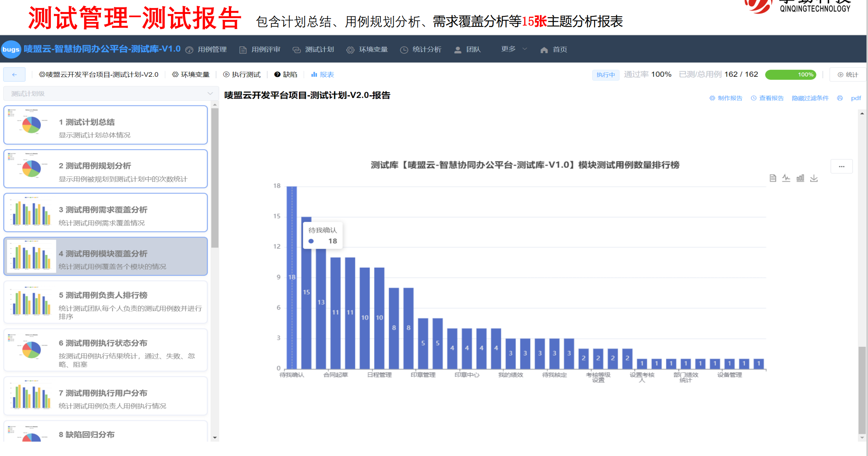The height and width of the screenshot is (456, 868).
Task: Switch chart to bar chart icon
Action: pyautogui.click(x=800, y=178)
